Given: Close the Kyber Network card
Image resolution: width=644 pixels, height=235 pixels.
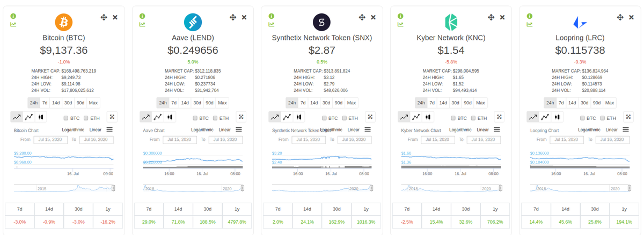Looking at the screenshot, I should [502, 18].
